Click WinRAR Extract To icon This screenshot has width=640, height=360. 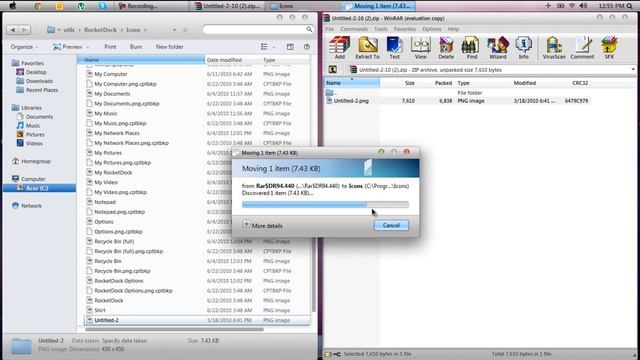click(367, 47)
